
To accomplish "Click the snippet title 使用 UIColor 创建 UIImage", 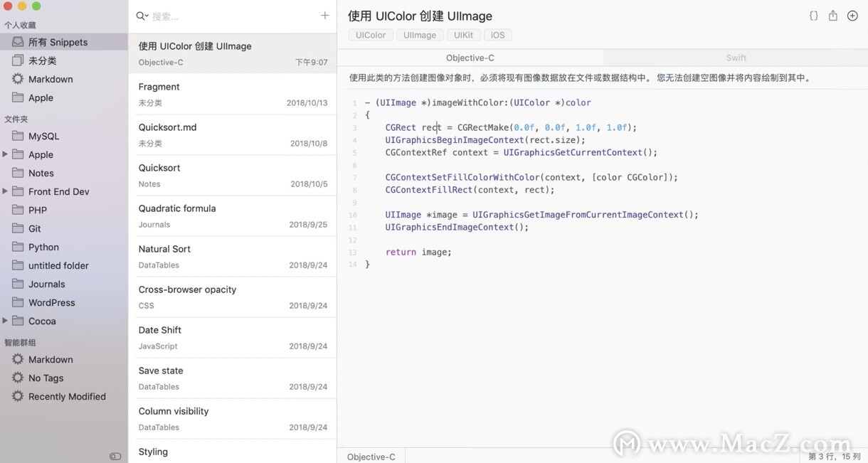I will (420, 16).
